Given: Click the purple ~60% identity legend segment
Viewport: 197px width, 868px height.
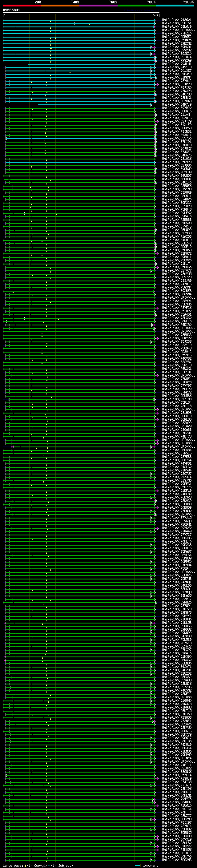Looking at the screenshot, I should [x=99, y=6].
